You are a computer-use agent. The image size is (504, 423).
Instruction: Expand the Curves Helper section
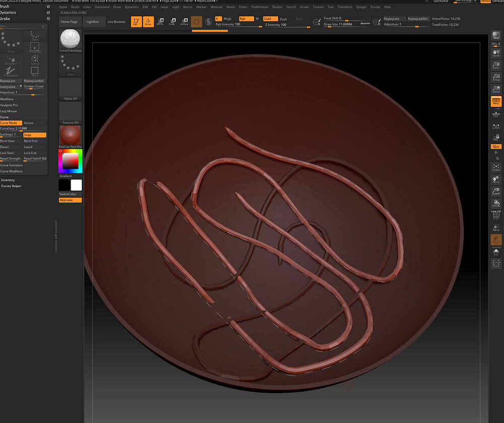tap(11, 186)
